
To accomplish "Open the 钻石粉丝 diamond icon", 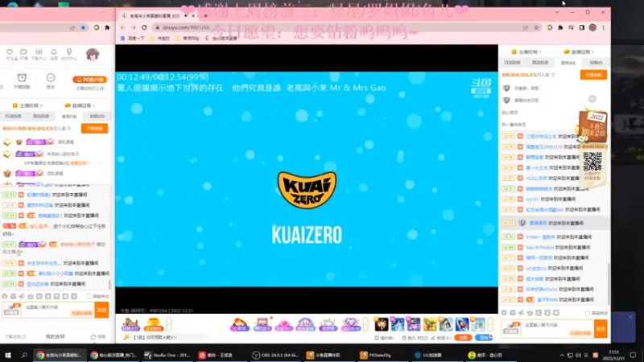I will [350, 325].
